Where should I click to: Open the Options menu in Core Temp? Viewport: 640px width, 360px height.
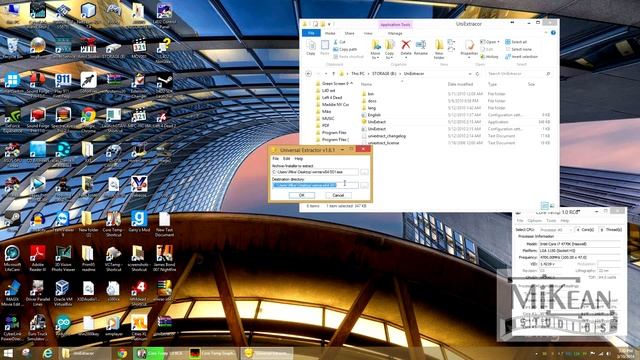pos(534,221)
